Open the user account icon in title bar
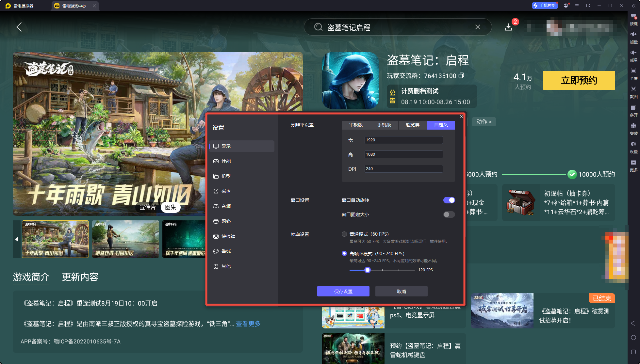This screenshot has width=640, height=364. pos(566,6)
